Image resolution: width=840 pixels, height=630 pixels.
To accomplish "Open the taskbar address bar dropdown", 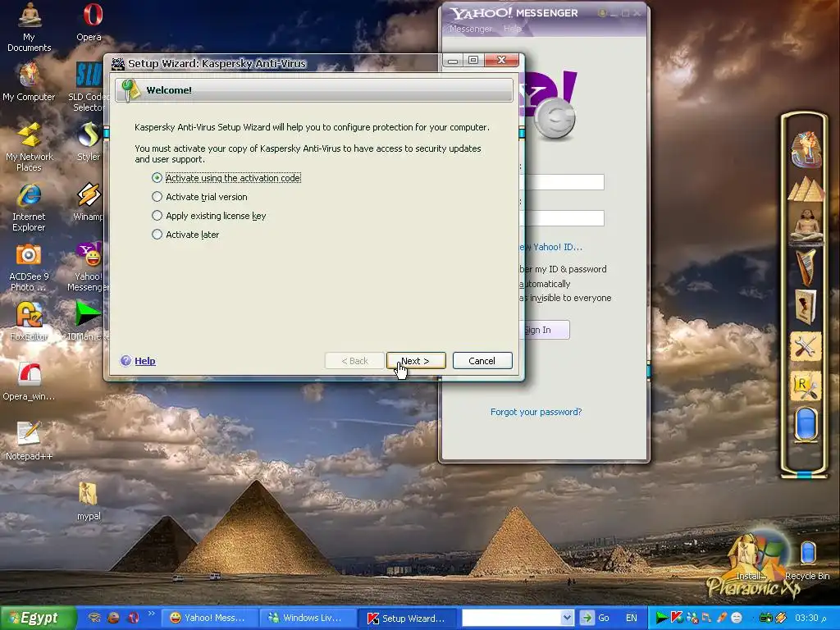I will 568,618.
